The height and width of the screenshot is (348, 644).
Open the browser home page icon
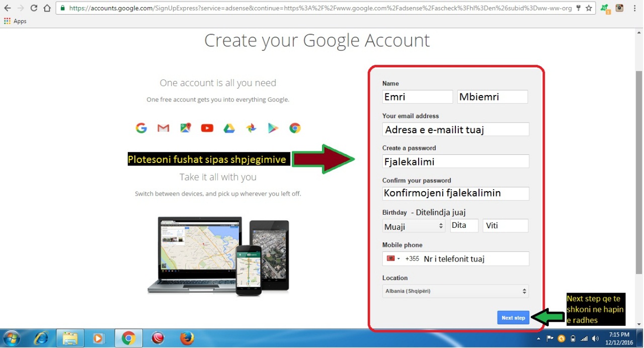(x=47, y=8)
